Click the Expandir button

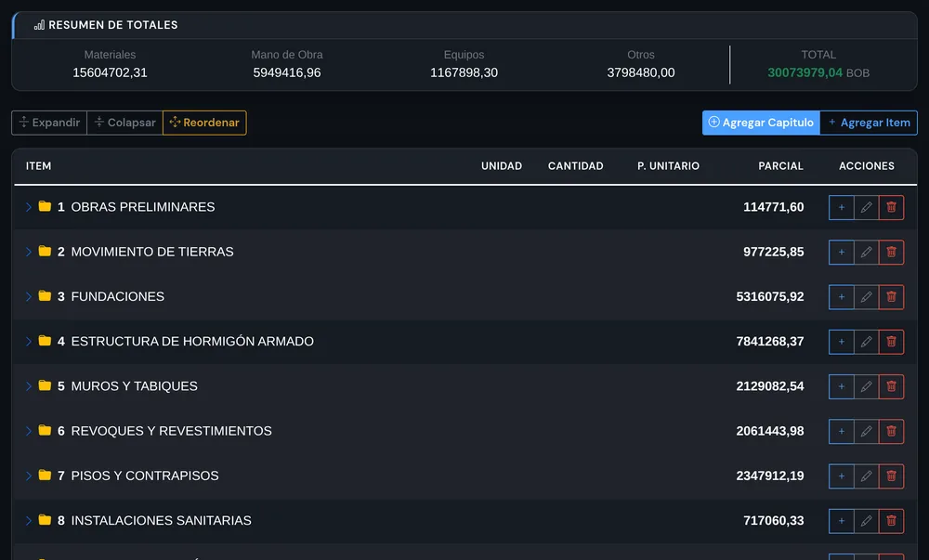tap(49, 123)
